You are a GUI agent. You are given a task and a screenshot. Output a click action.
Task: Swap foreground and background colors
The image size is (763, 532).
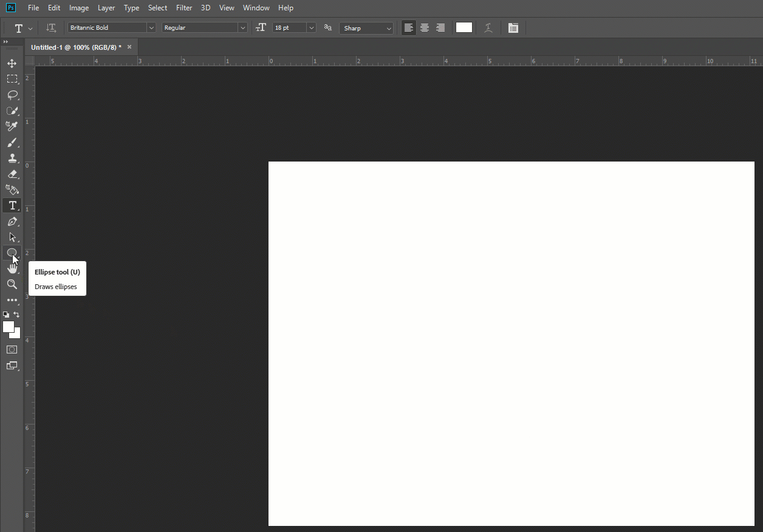point(16,315)
